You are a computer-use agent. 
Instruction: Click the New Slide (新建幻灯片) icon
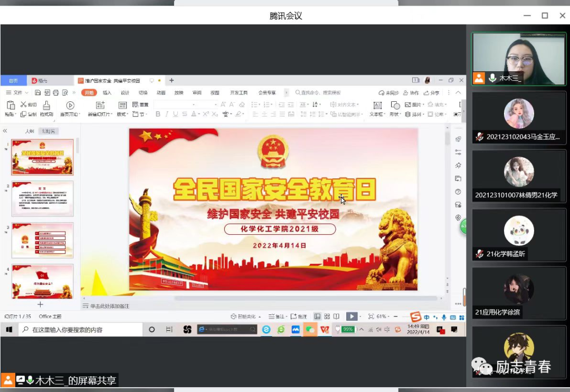(100, 106)
